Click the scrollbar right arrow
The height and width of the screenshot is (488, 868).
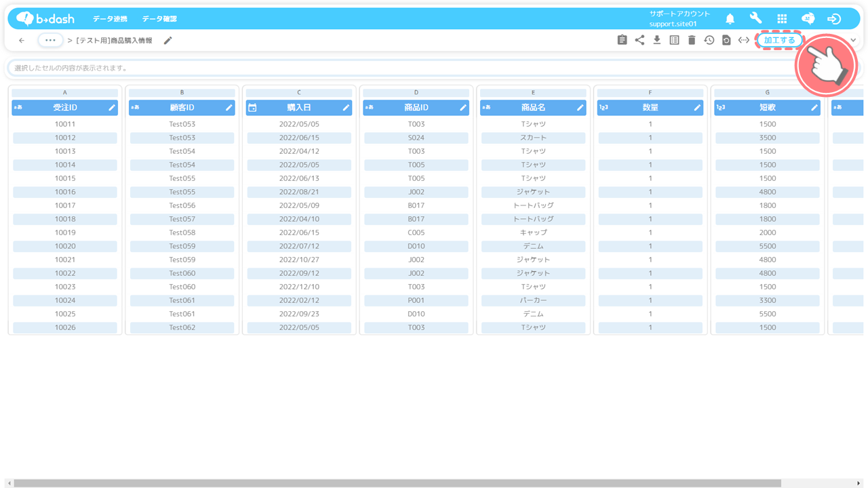tap(859, 483)
